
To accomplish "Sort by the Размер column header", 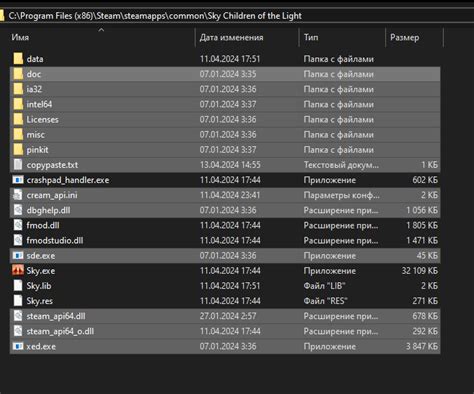I will click(x=414, y=37).
